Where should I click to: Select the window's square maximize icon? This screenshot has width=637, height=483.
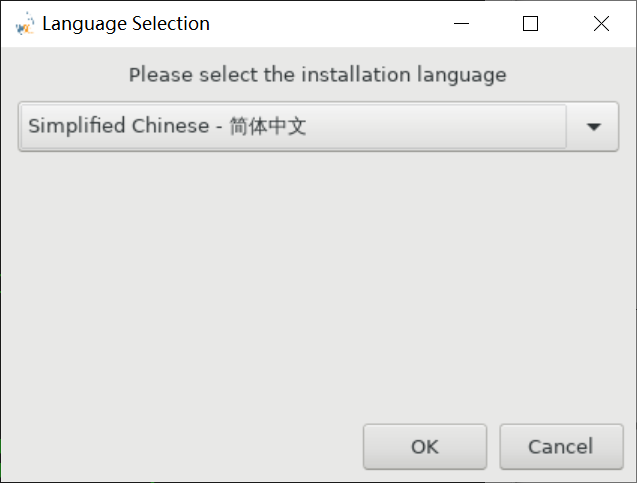coord(531,24)
